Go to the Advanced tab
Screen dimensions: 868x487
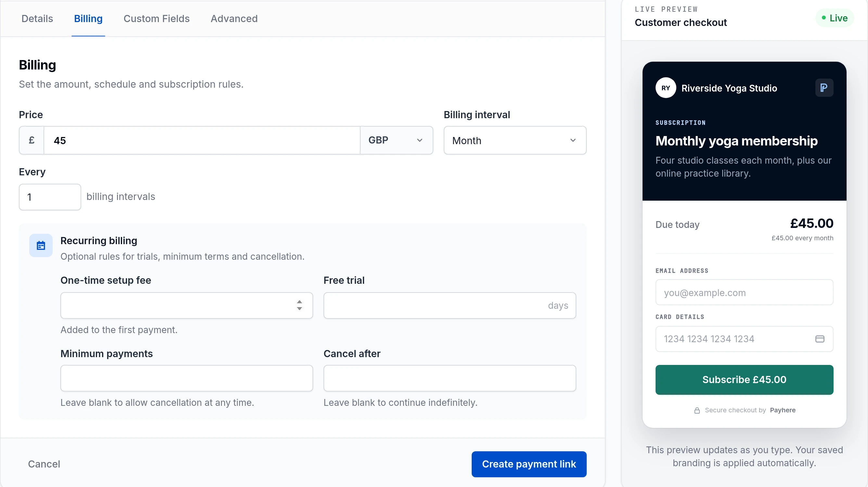(234, 19)
